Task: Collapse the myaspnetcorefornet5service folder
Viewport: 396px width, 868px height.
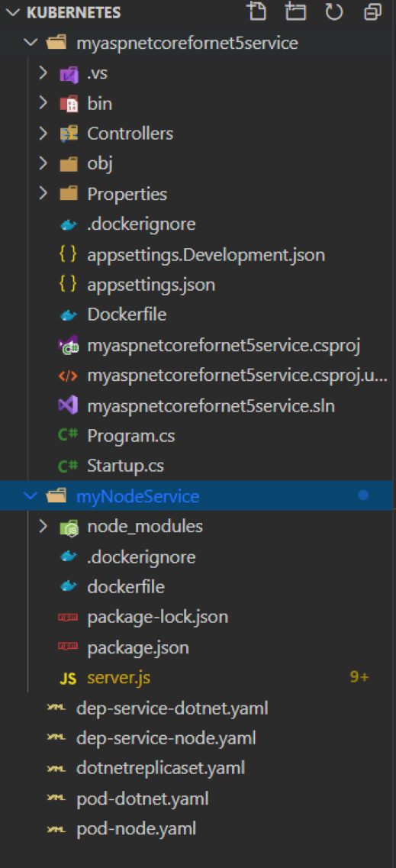Action: tap(33, 43)
